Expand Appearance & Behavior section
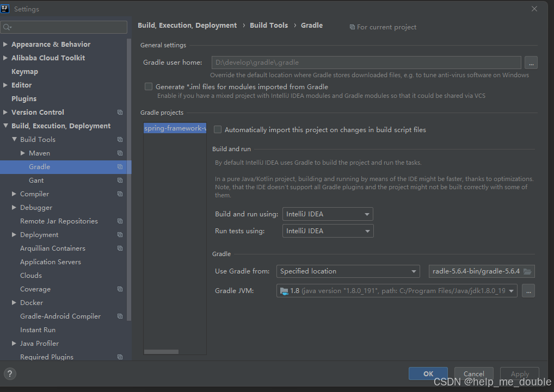Screen dimensions: 554x392 coord(5,44)
